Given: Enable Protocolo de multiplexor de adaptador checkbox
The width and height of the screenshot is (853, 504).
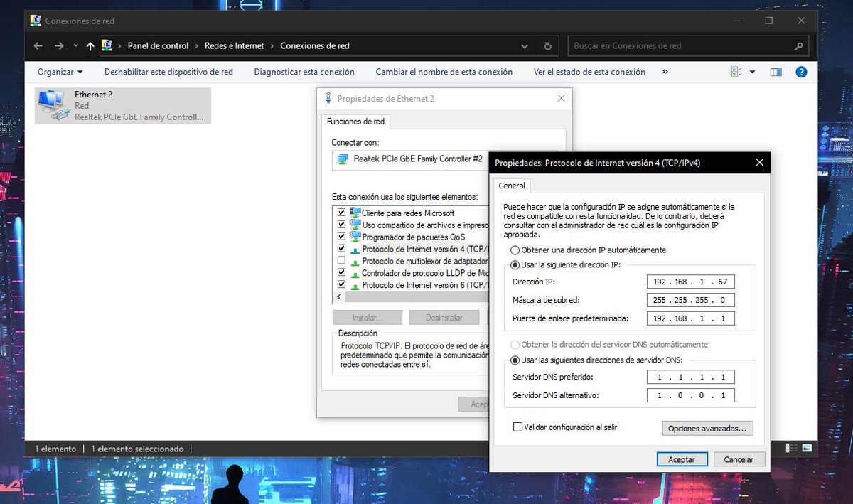Looking at the screenshot, I should (341, 261).
